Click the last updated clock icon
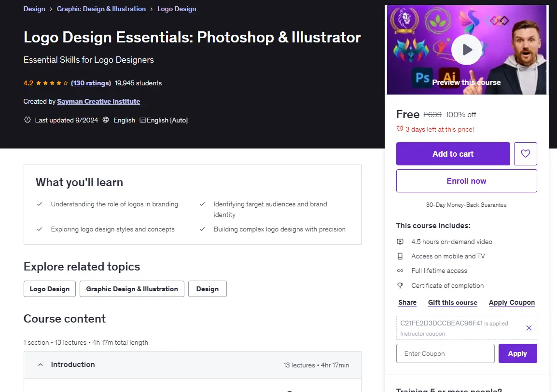557x392 pixels. tap(28, 120)
